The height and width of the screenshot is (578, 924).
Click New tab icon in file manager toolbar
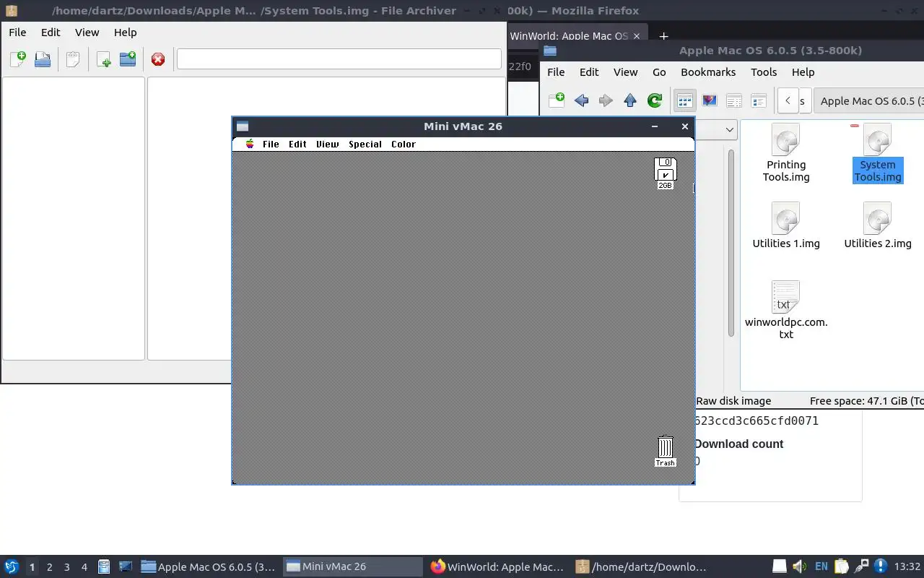click(557, 100)
